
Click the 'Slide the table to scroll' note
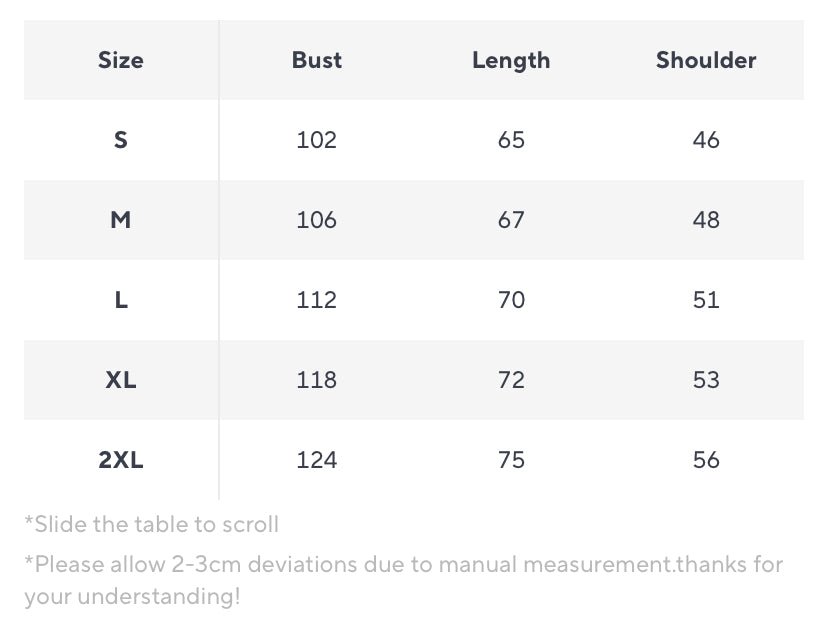point(152,524)
